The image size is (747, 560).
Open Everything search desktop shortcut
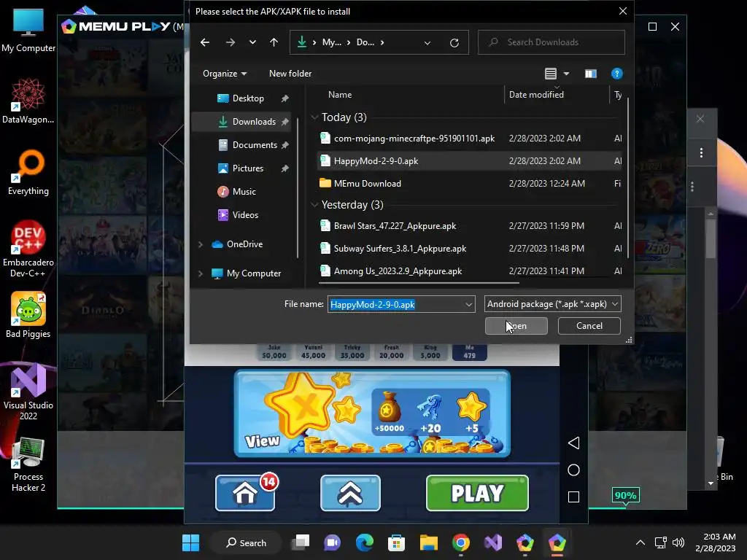click(x=28, y=172)
